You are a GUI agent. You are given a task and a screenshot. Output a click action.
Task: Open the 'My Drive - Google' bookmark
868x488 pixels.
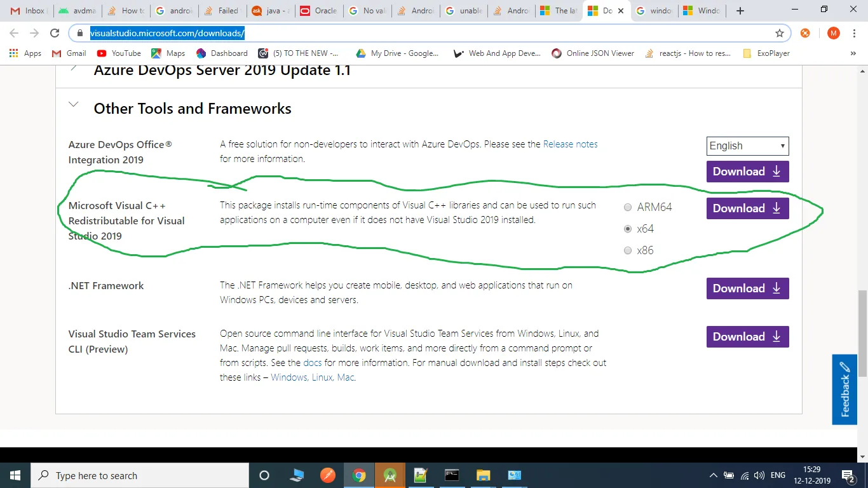coord(397,53)
